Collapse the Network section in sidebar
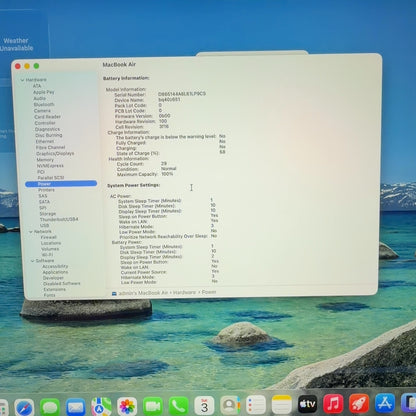416x416 pixels. point(31,232)
